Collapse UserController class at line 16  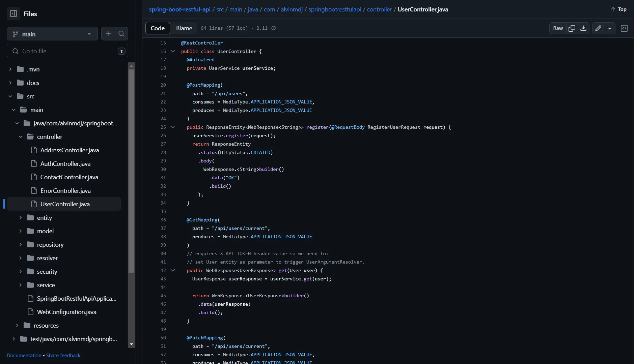tap(173, 51)
